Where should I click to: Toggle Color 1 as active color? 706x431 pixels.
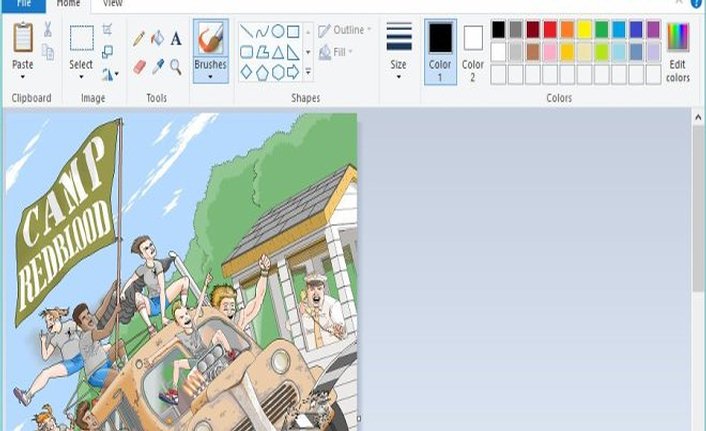click(x=440, y=50)
